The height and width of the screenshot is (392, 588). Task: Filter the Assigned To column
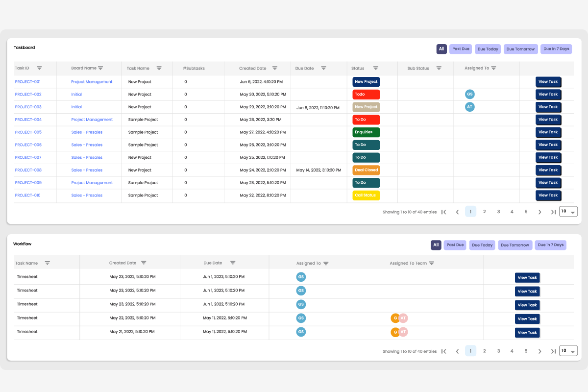click(494, 68)
